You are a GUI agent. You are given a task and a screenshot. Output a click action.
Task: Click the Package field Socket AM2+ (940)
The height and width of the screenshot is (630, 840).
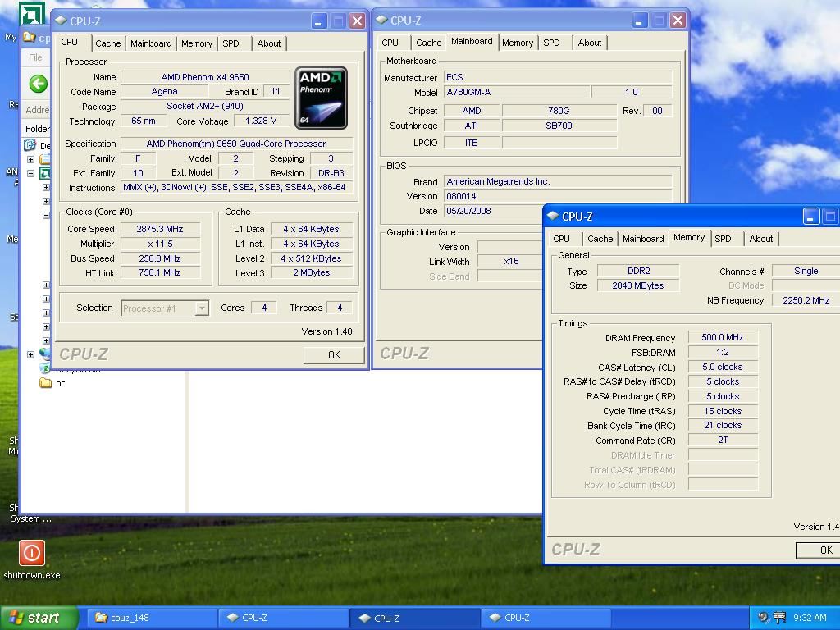tap(205, 106)
